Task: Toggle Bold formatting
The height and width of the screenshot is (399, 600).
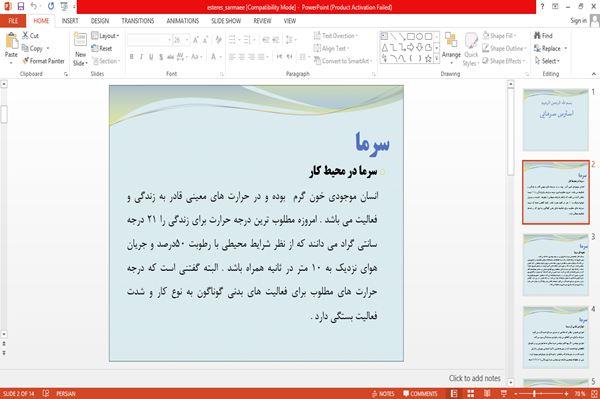Action: 132,57
